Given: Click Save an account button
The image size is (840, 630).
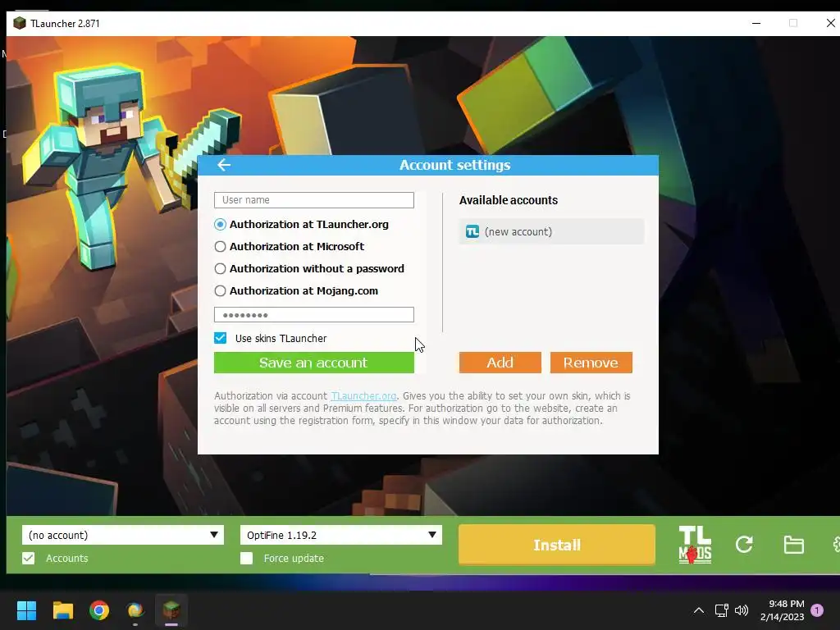Looking at the screenshot, I should pyautogui.click(x=314, y=363).
